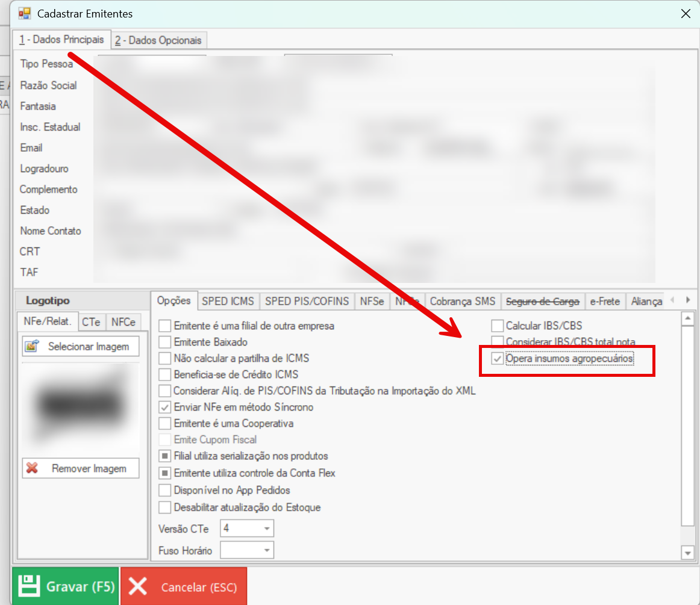This screenshot has width=700, height=605.
Task: Open the Cobrança SMS tab
Action: coord(463,301)
